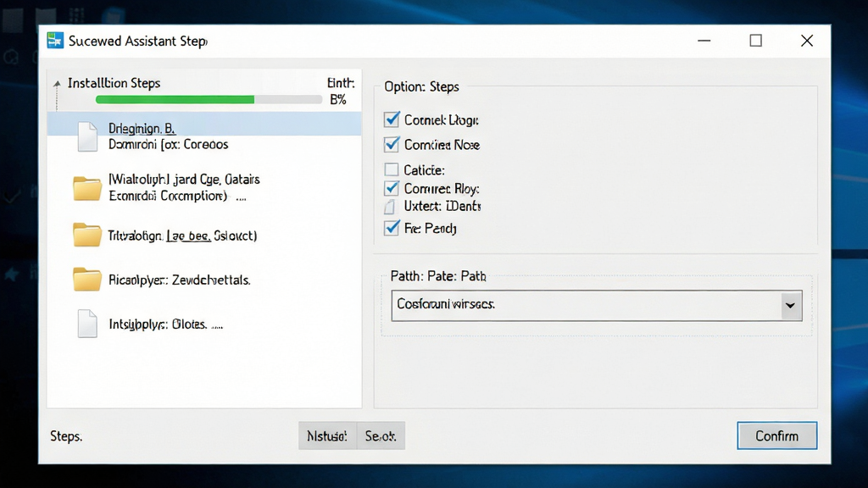Click the 'Installtion Steps' heading text
The image size is (868, 488).
point(114,83)
